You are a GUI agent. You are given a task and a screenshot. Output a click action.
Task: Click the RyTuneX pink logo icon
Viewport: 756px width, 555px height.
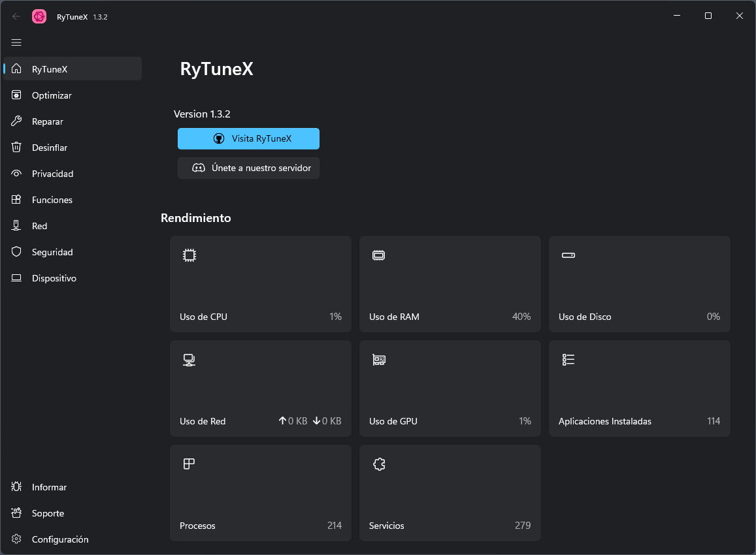(39, 16)
